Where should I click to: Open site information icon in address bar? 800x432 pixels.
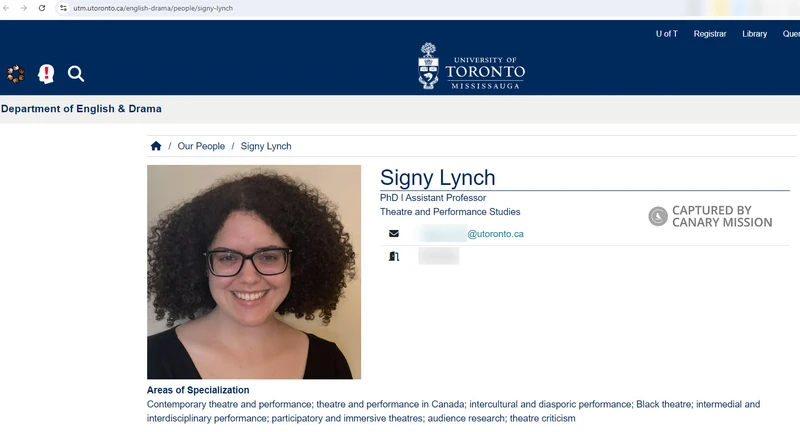click(63, 8)
